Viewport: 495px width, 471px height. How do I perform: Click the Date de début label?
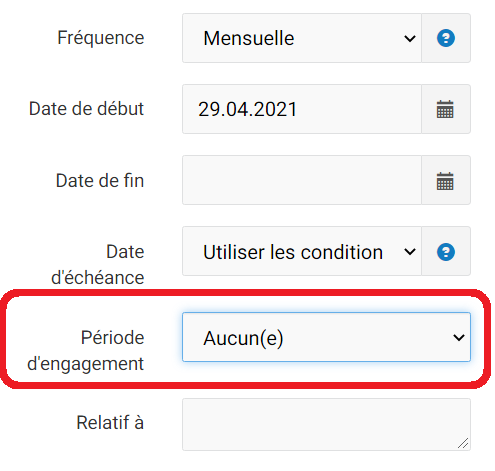[86, 109]
